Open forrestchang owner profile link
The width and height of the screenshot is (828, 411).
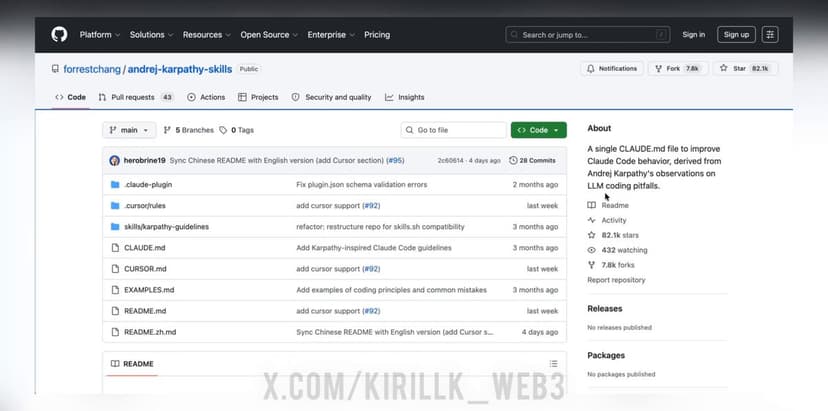coord(92,69)
